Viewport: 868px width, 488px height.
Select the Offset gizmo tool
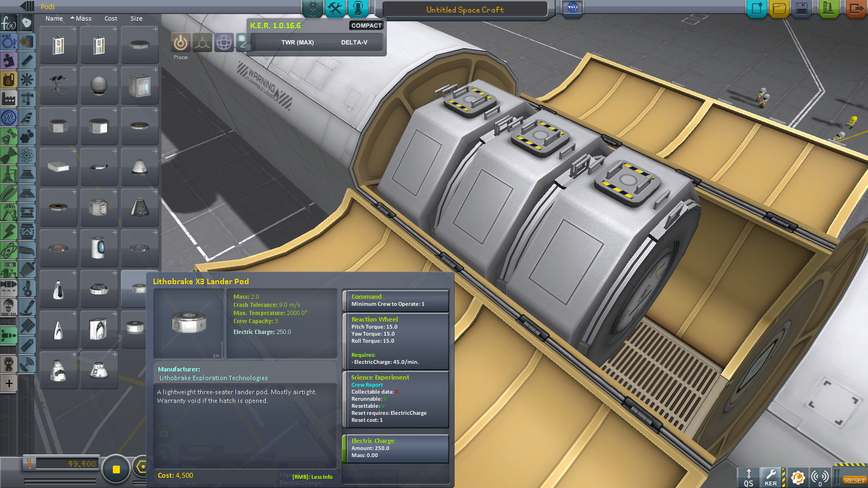tap(202, 42)
